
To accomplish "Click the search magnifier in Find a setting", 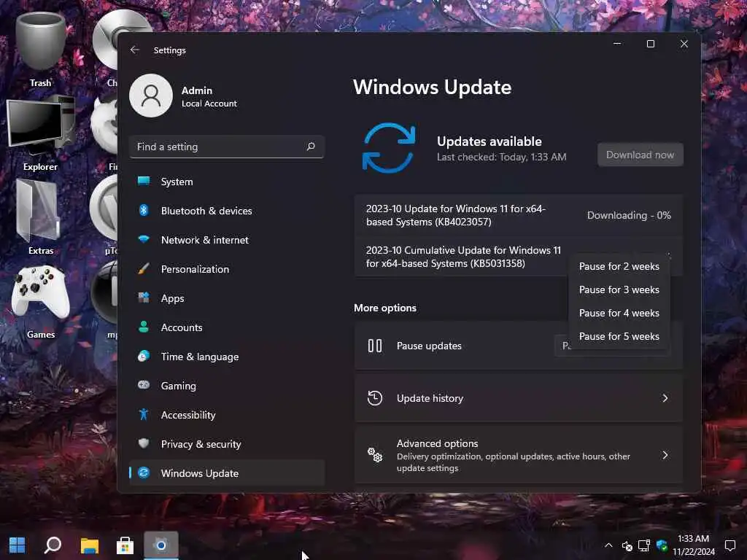I will (311, 147).
